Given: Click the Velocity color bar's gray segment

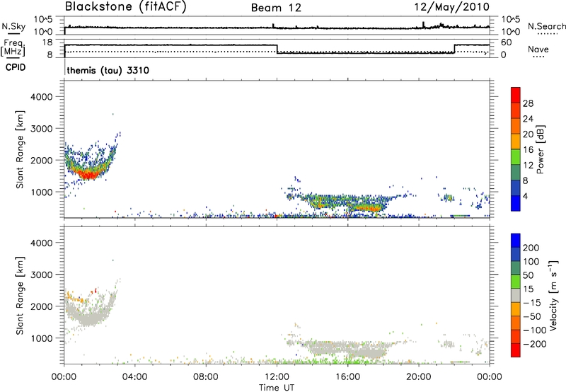Looking at the screenshot, I should [516, 295].
